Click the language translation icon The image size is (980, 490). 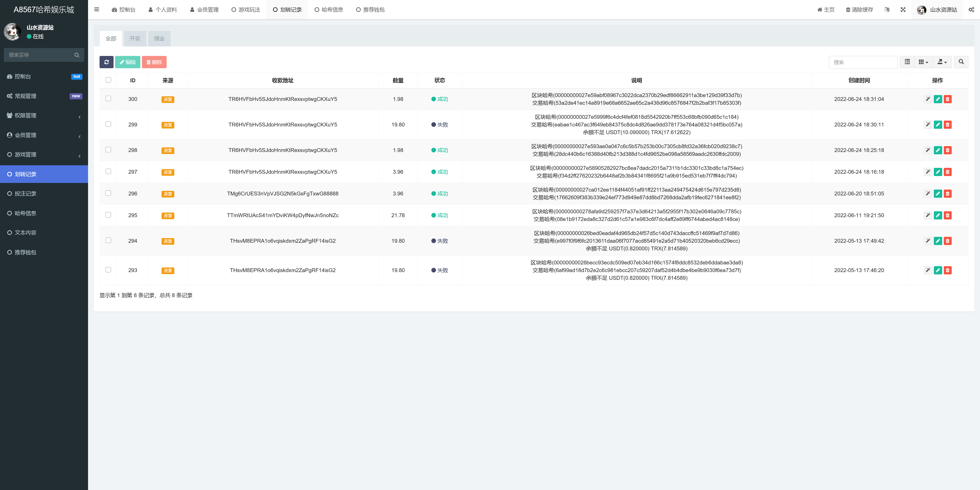[x=887, y=9]
